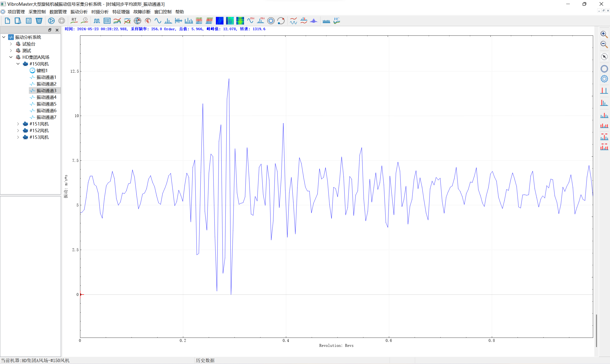Click the vertical scrollbar beside the plot
This screenshot has height=364, width=610.
596,330
